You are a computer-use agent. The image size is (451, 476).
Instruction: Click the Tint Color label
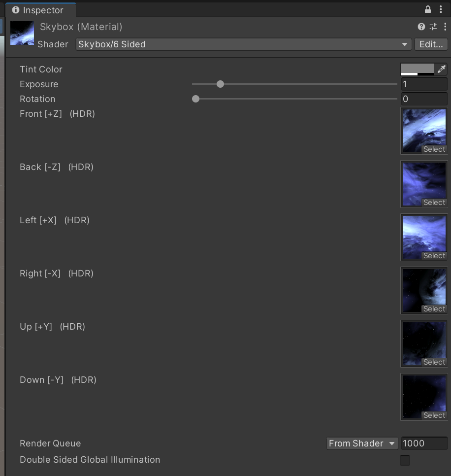point(41,69)
